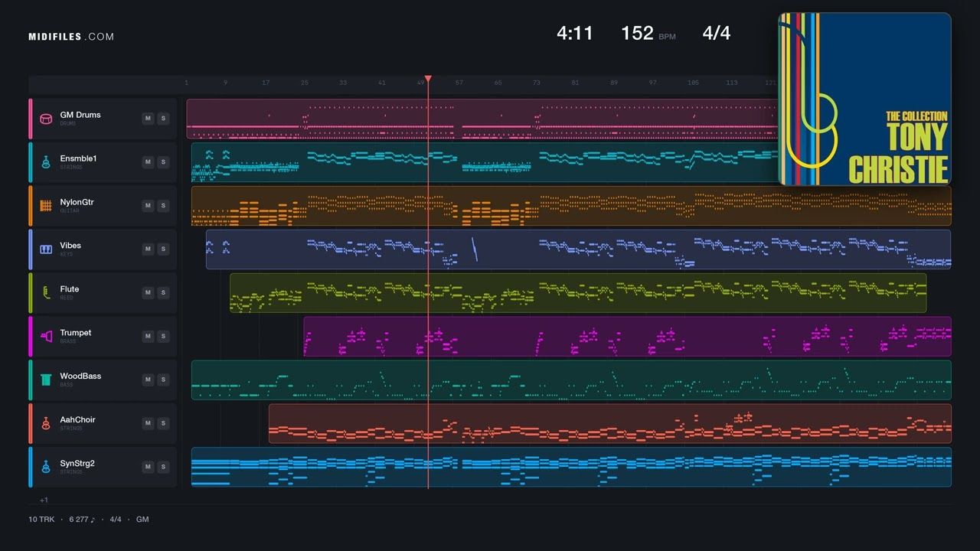Jump to bar 105 on ruler
This screenshot has width=980, height=551.
[x=693, y=83]
